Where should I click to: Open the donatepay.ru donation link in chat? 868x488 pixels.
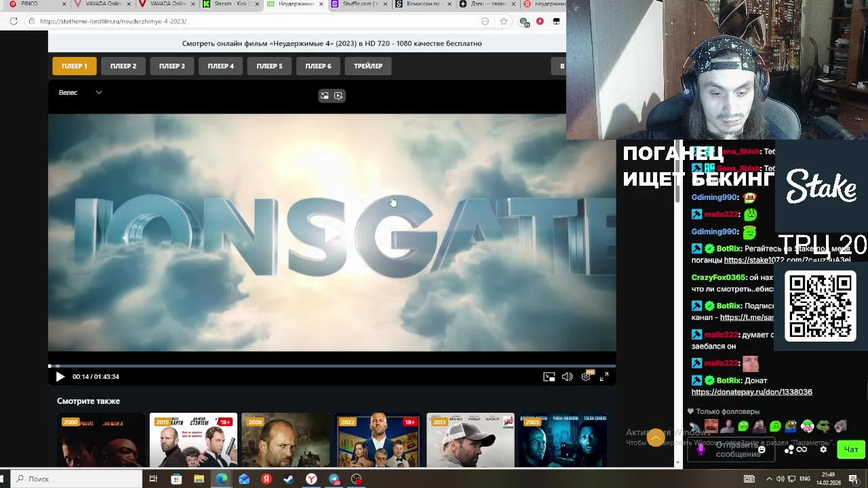[x=751, y=392]
